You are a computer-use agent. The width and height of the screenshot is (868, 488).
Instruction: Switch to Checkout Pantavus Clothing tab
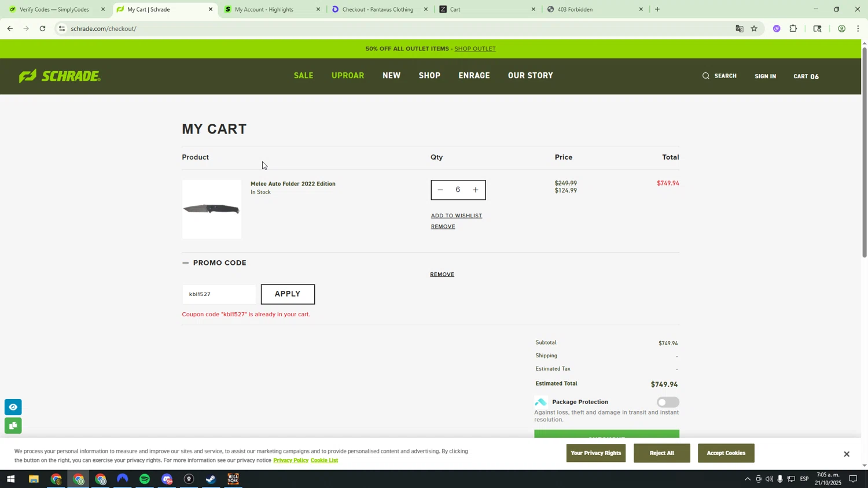click(379, 9)
